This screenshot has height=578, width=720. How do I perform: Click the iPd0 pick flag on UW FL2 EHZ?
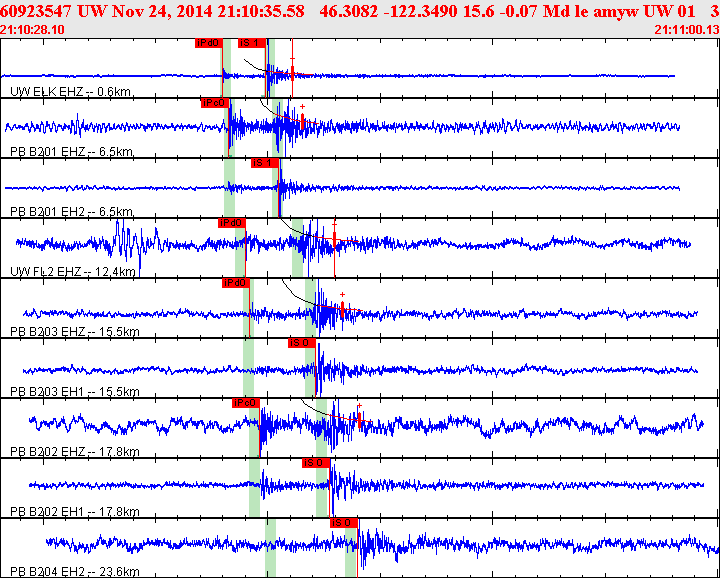tap(232, 223)
